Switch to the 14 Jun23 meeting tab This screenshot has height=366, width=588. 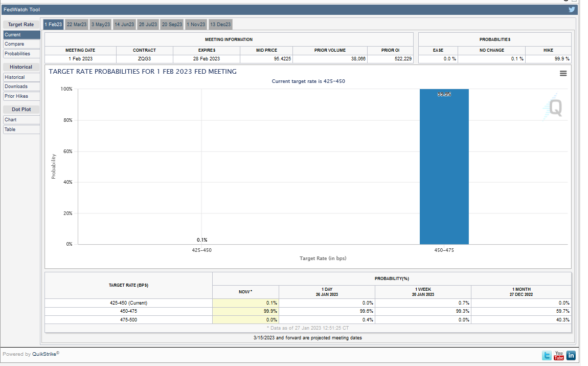[124, 25]
